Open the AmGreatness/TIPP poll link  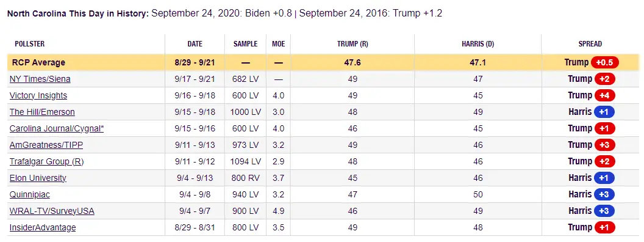tap(46, 145)
